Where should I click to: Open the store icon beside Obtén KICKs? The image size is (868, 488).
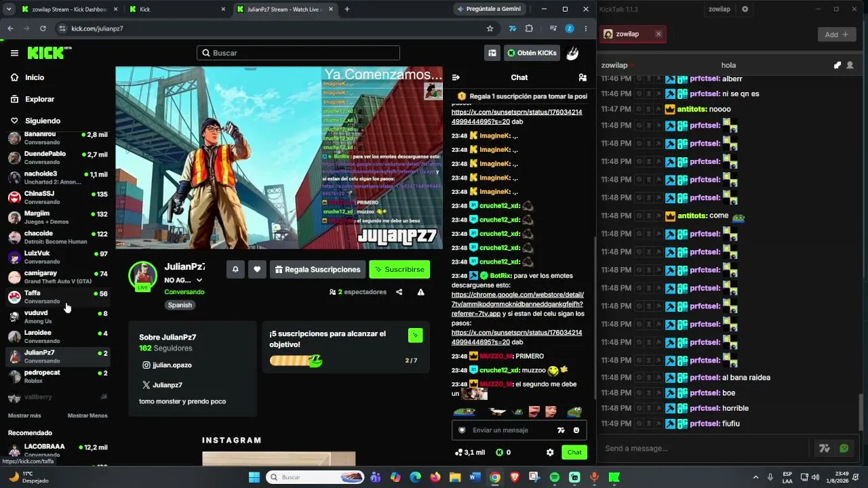[492, 53]
